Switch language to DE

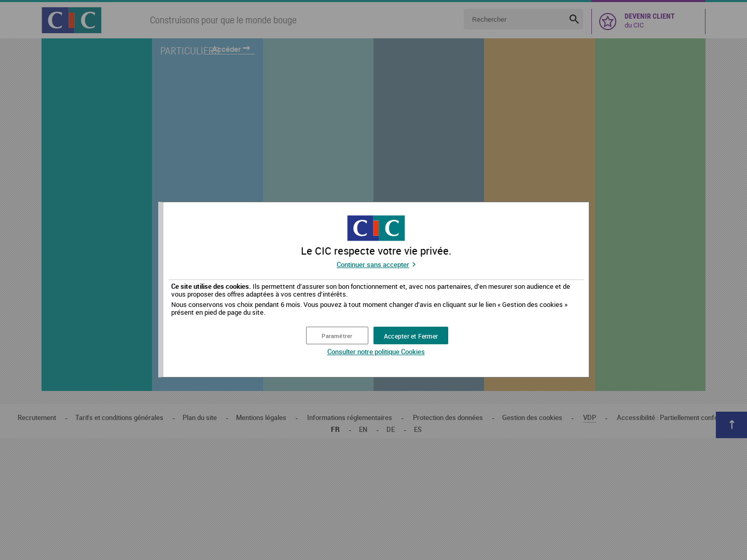(x=391, y=429)
